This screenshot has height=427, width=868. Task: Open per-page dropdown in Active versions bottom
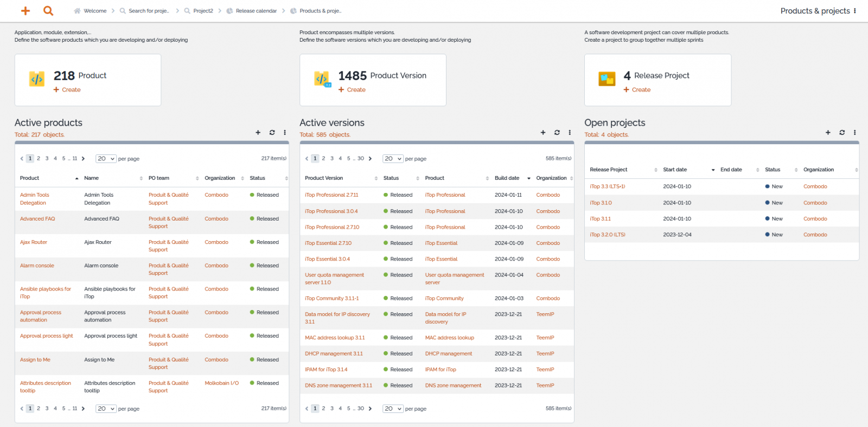click(x=393, y=409)
